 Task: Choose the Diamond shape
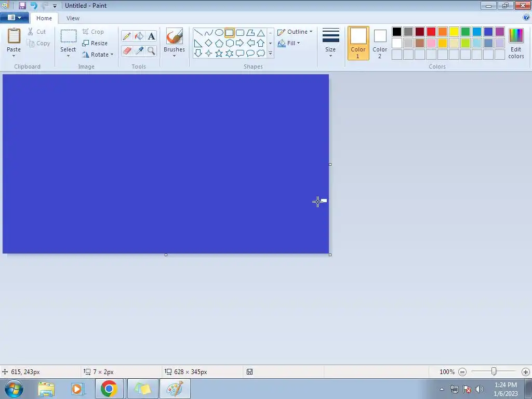(209, 43)
